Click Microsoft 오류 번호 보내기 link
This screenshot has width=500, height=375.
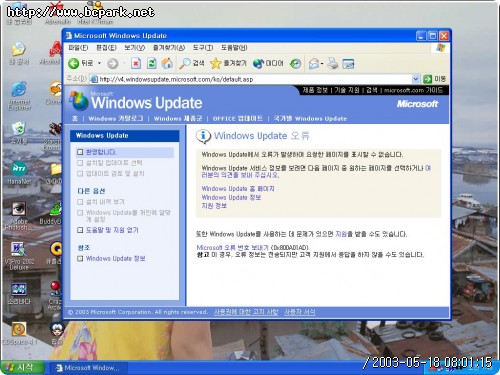pos(232,248)
